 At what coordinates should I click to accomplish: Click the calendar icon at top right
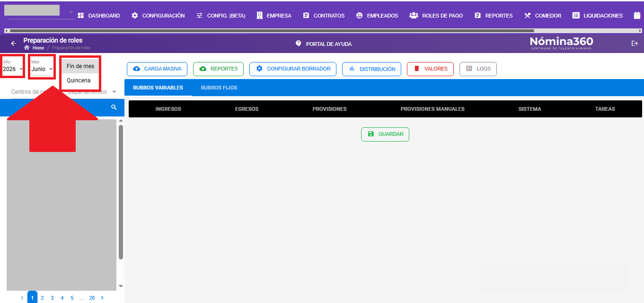(x=637, y=16)
